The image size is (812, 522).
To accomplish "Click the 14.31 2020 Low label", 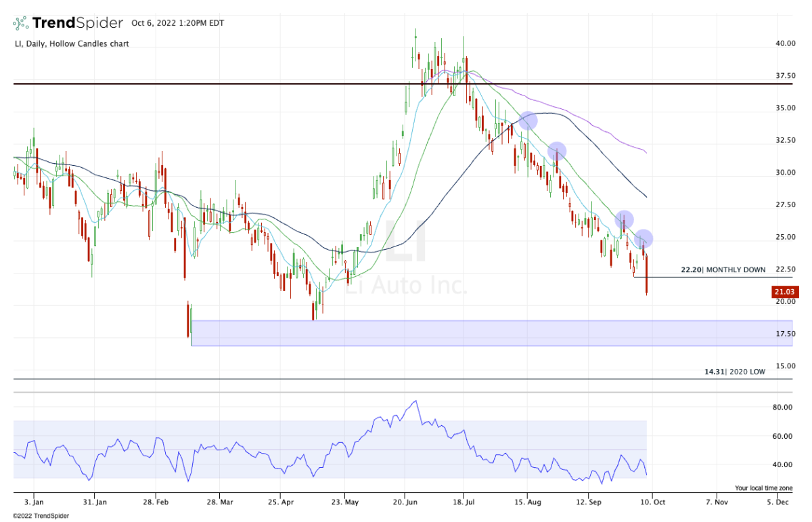I will [734, 372].
